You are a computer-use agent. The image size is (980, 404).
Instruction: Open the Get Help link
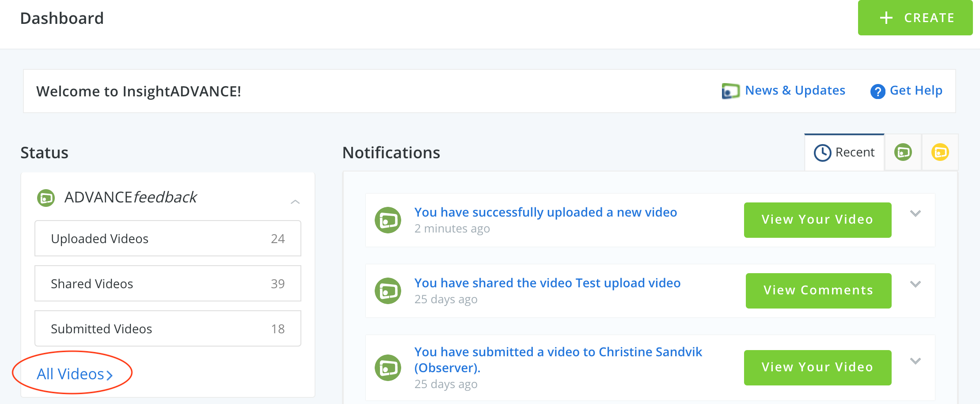pos(916,90)
